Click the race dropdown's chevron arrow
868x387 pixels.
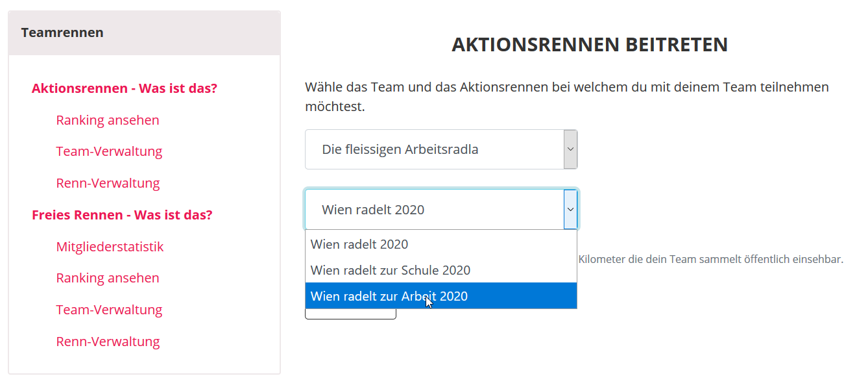click(570, 209)
